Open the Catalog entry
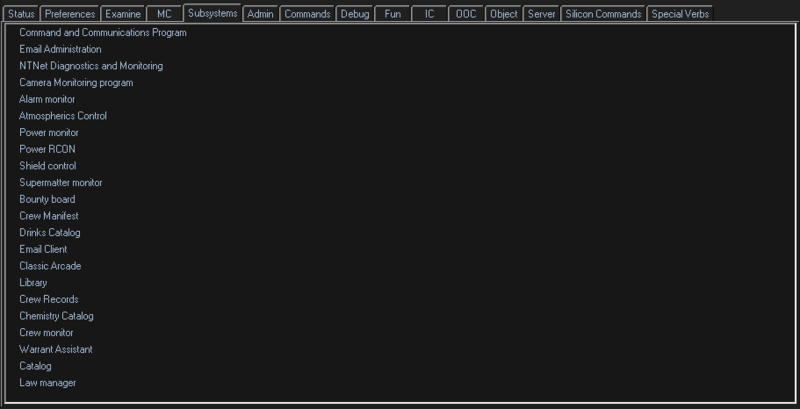 [x=35, y=366]
